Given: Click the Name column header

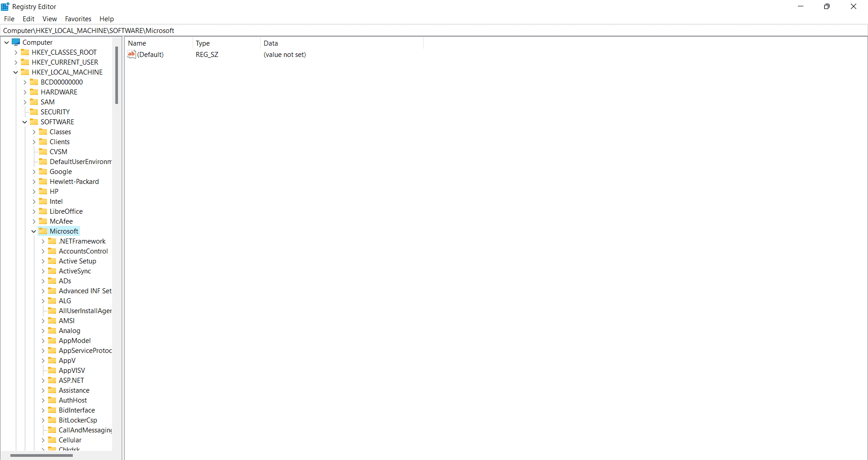Looking at the screenshot, I should pos(159,43).
